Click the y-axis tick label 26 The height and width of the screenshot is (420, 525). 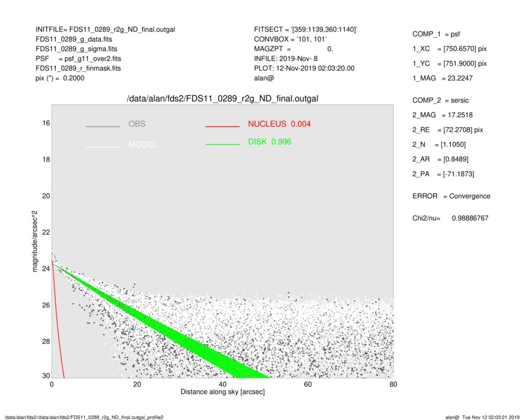[46, 305]
